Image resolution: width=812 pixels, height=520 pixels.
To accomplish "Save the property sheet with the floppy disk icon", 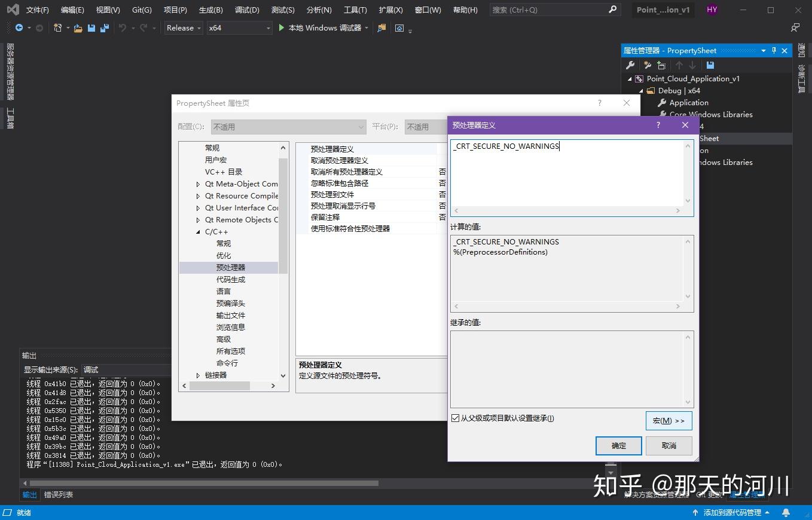I will 710,65.
